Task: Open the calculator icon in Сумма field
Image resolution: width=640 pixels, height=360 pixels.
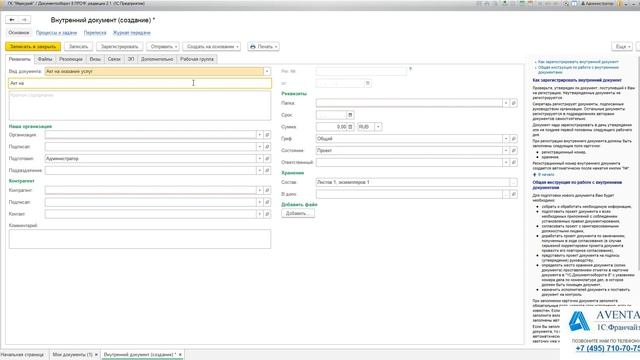Action: (x=350, y=127)
